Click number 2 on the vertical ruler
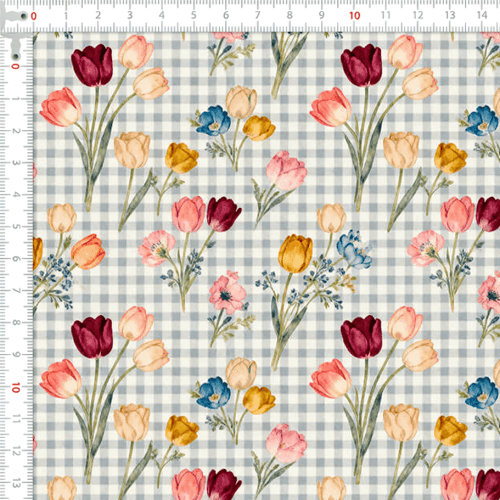This screenshot has width=500, height=500. (x=16, y=130)
